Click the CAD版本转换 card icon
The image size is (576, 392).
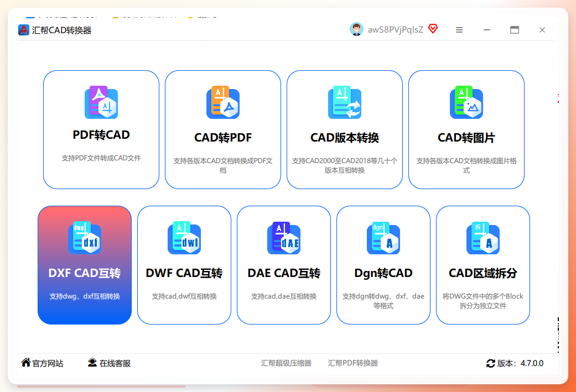345,102
